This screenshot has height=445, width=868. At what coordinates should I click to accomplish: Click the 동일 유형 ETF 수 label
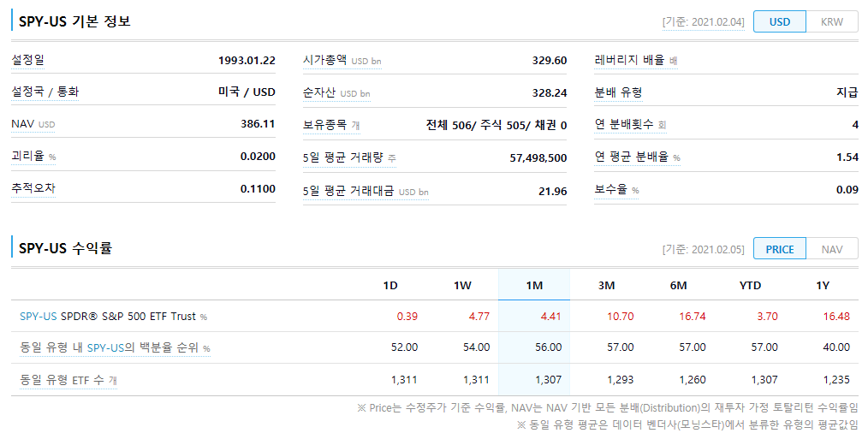point(68,380)
